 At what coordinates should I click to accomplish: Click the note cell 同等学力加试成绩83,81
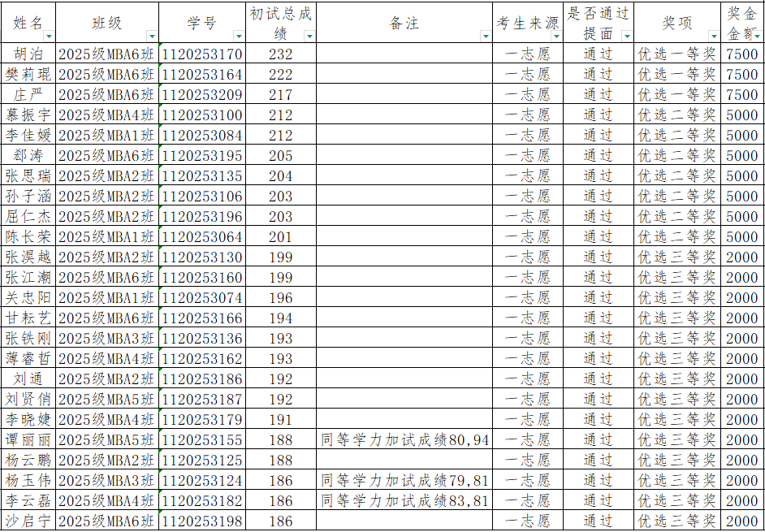pyautogui.click(x=404, y=501)
